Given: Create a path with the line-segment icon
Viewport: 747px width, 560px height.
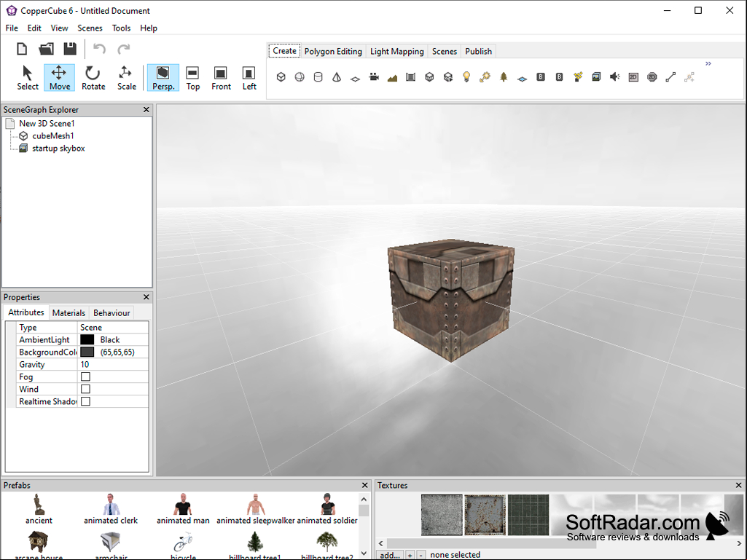Looking at the screenshot, I should 670,76.
